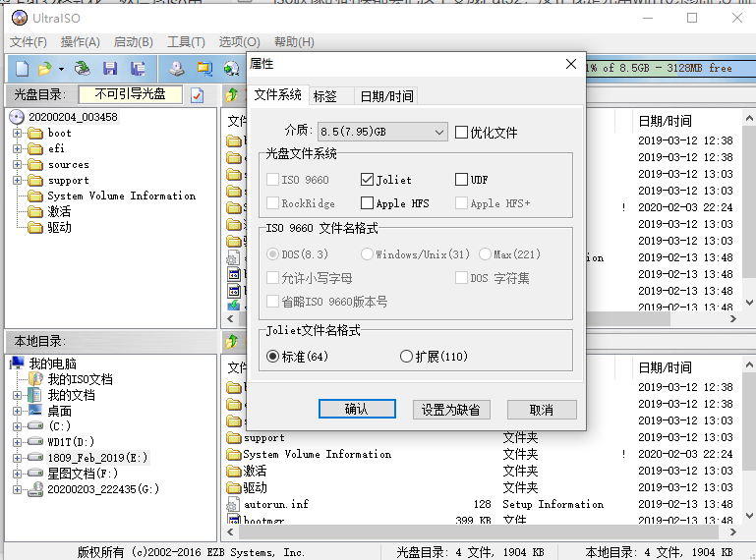Click the 设置为缺省 button

[x=451, y=410]
